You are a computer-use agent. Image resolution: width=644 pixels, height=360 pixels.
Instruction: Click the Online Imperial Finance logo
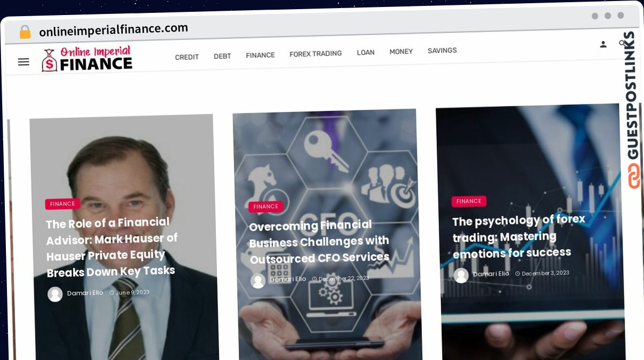tap(87, 59)
